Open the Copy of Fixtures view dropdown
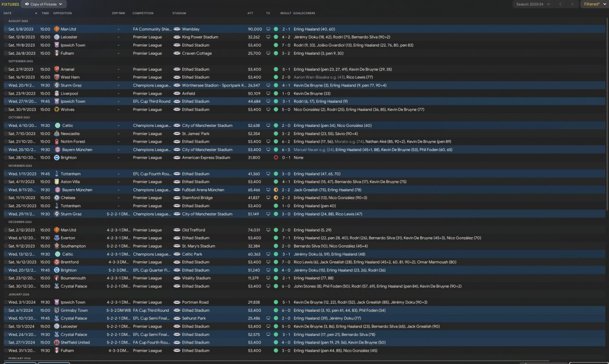Image resolution: width=609 pixels, height=364 pixels. point(43,4)
